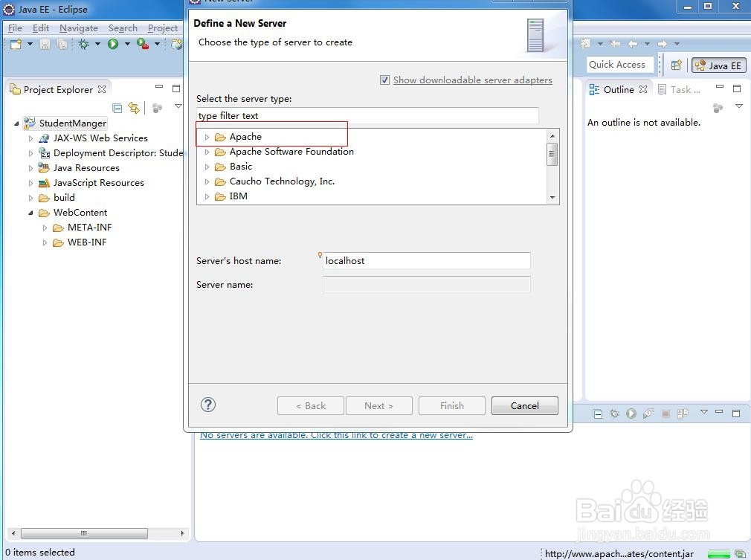Image resolution: width=751 pixels, height=560 pixels.
Task: Click start server icon in Servers view
Action: (x=631, y=413)
